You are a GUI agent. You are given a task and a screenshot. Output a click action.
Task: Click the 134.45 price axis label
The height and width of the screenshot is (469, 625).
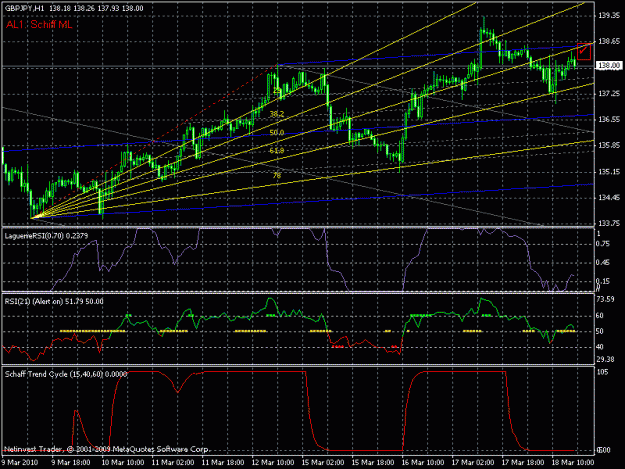click(x=609, y=198)
